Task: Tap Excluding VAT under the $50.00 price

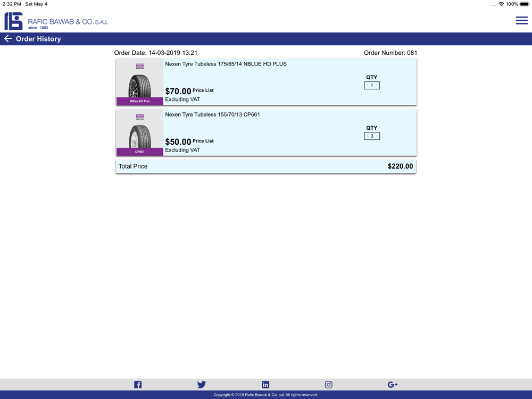Action: (x=182, y=150)
